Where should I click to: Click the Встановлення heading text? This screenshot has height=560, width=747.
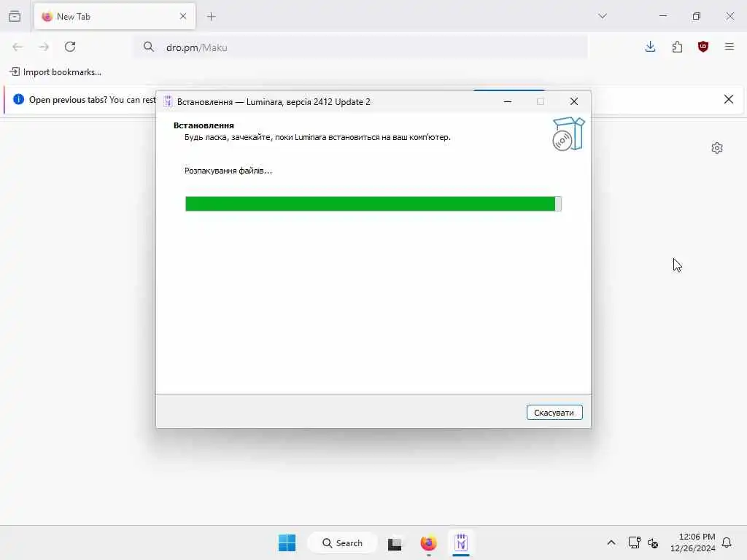(204, 125)
